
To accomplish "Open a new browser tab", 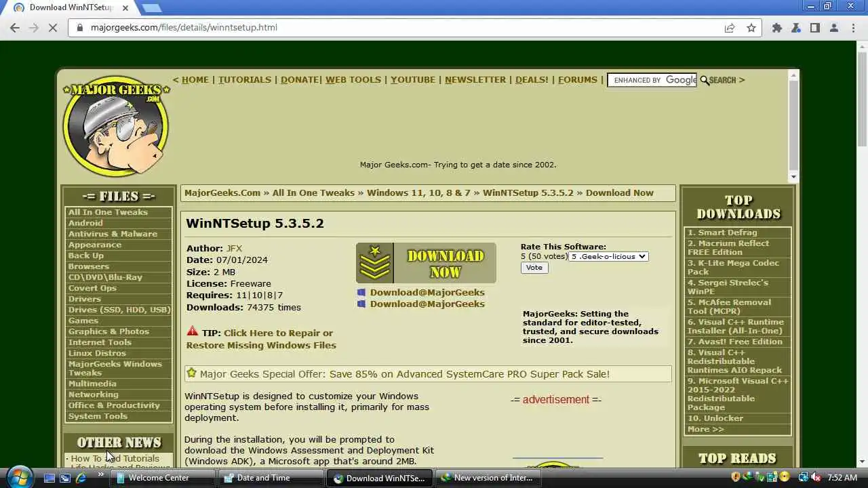I will [x=152, y=8].
